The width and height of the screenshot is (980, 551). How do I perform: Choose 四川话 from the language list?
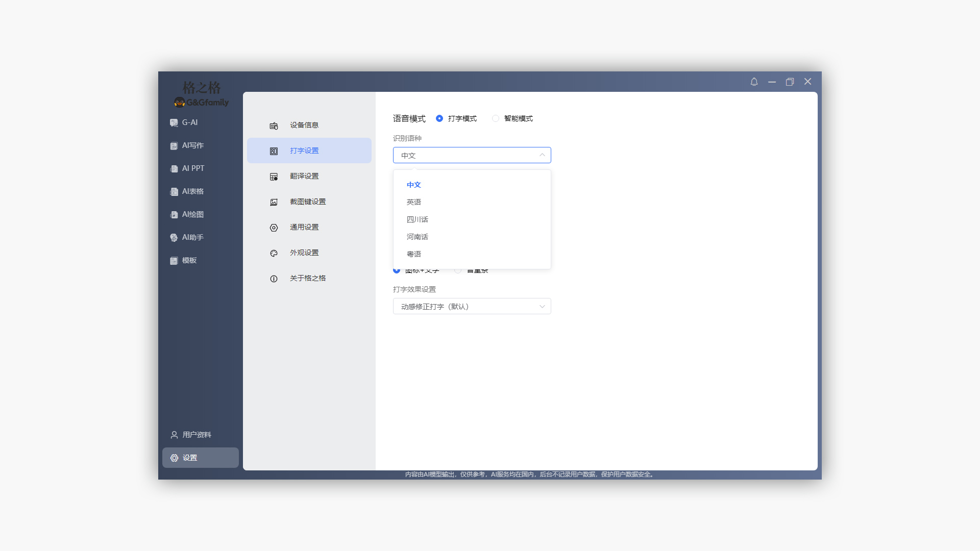coord(418,219)
